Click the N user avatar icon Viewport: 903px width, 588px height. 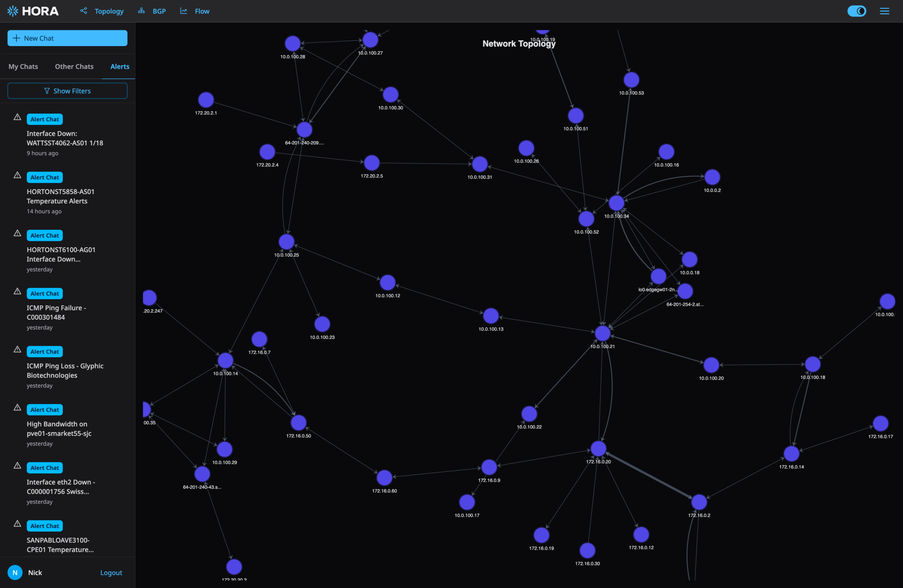15,572
